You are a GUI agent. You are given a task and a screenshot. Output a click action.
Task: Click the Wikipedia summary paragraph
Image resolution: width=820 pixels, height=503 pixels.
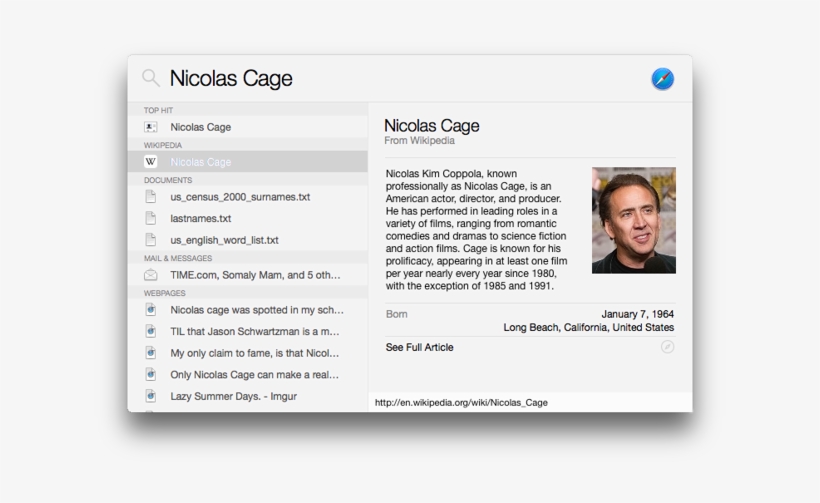click(x=477, y=230)
